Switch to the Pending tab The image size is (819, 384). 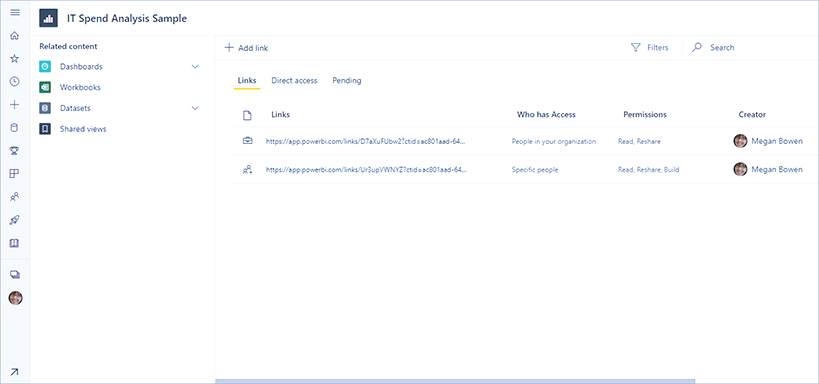347,80
